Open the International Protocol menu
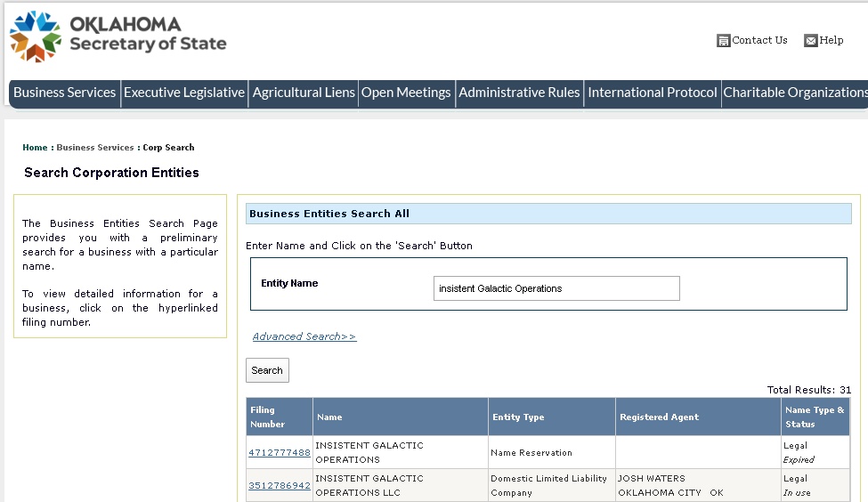868x502 pixels. [x=653, y=93]
